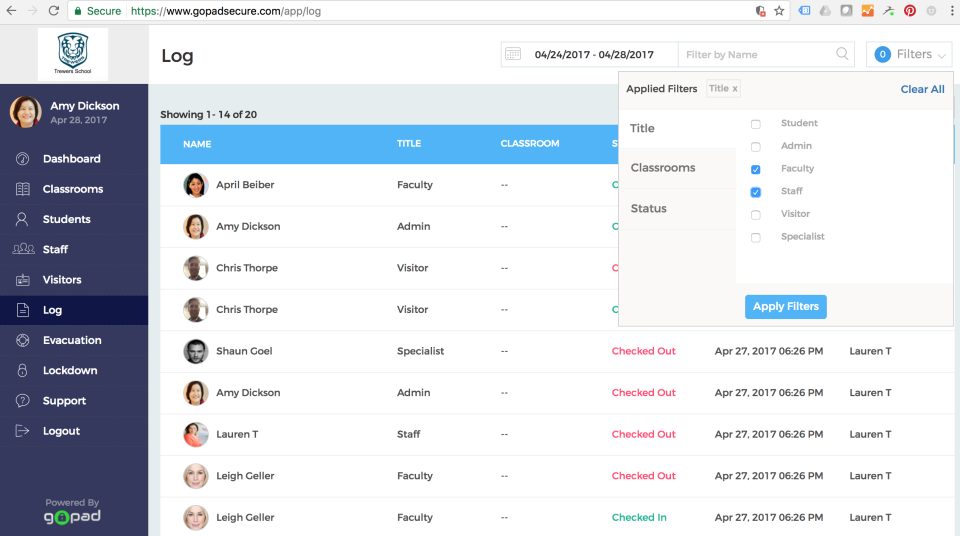Bookmark page with the star icon
The height and width of the screenshot is (536, 960).
779,11
